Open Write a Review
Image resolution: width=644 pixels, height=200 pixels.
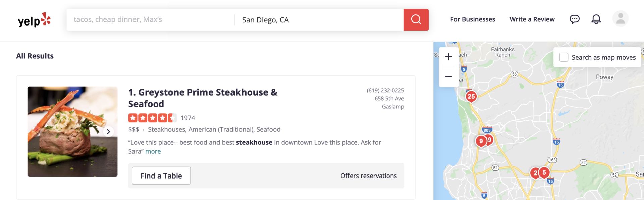(532, 19)
